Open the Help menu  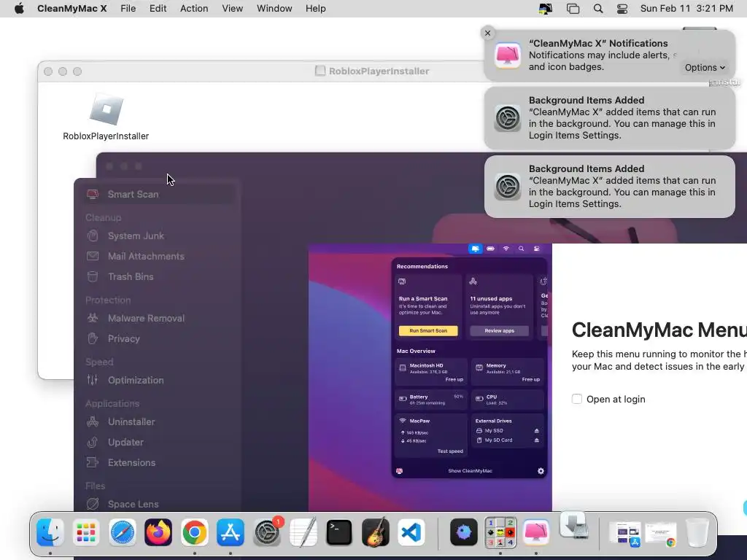pyautogui.click(x=315, y=9)
